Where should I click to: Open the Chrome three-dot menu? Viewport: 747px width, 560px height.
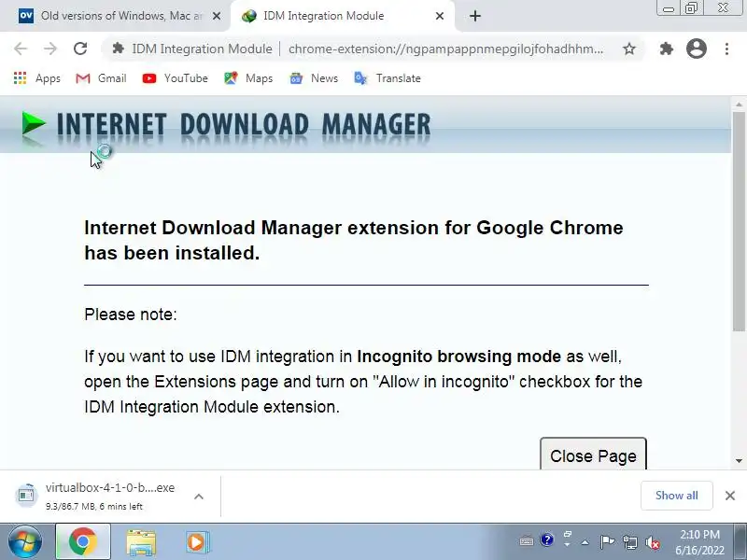[726, 49]
